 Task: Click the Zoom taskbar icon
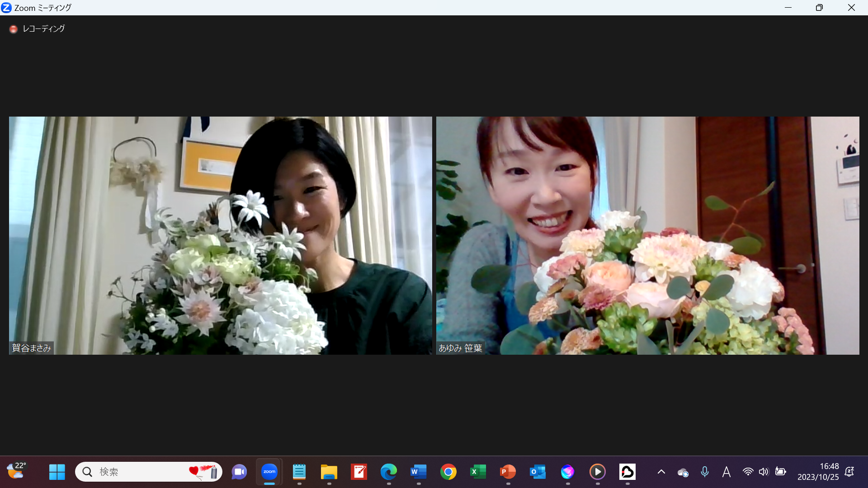pyautogui.click(x=269, y=472)
